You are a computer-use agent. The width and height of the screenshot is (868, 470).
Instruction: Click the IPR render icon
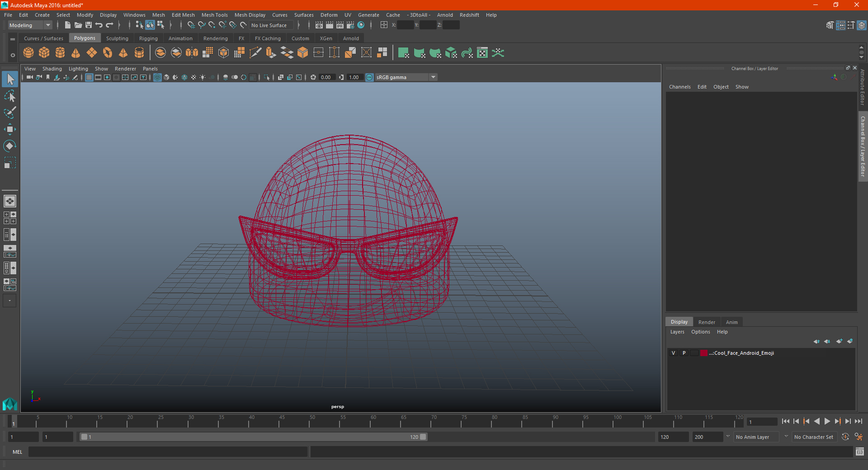340,25
